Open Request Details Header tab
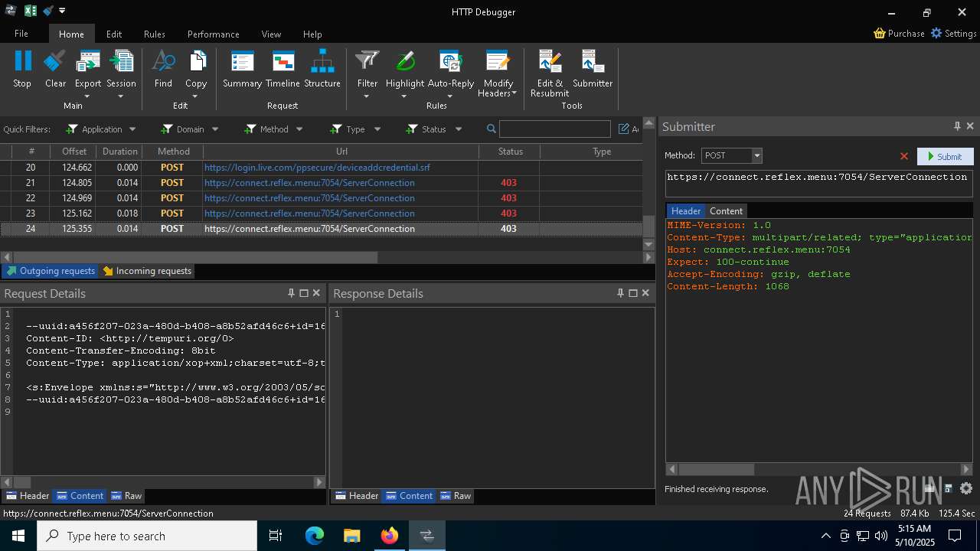Screen dimensions: 980x551 click(x=27, y=496)
